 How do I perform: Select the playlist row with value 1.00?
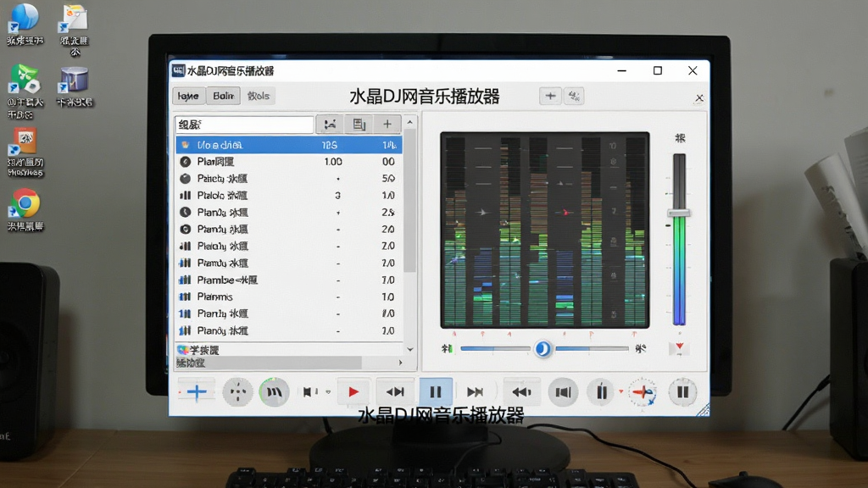coord(288,162)
